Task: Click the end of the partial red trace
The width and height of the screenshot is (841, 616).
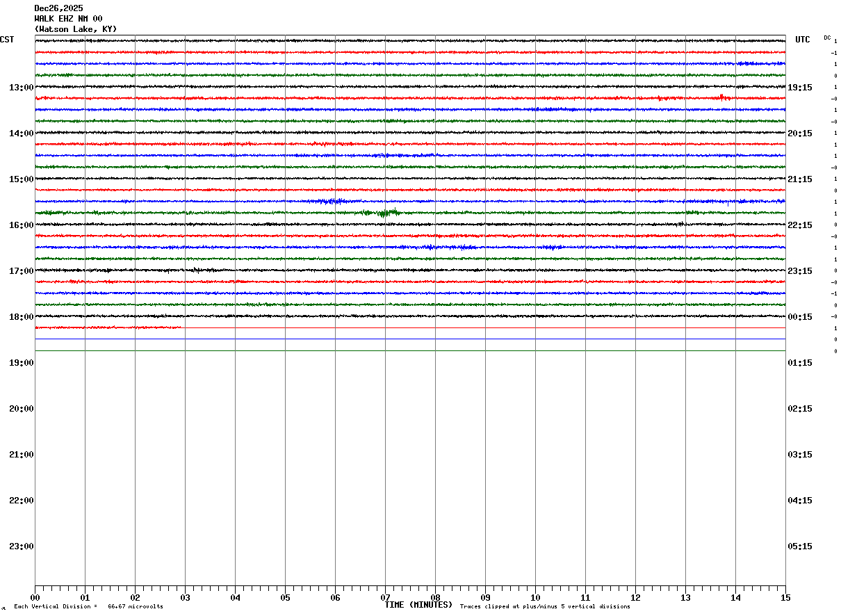Action: 180,327
